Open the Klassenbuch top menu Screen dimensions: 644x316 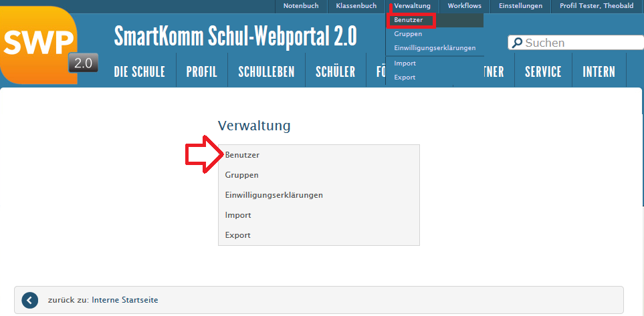(356, 6)
